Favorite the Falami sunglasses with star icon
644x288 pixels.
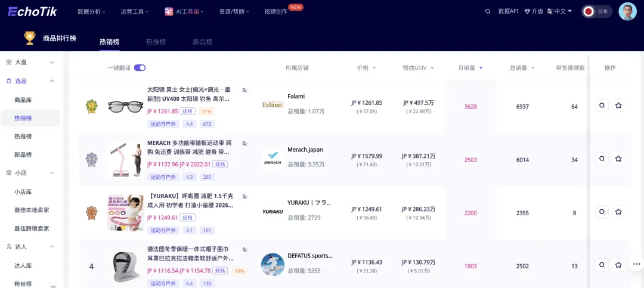point(618,106)
